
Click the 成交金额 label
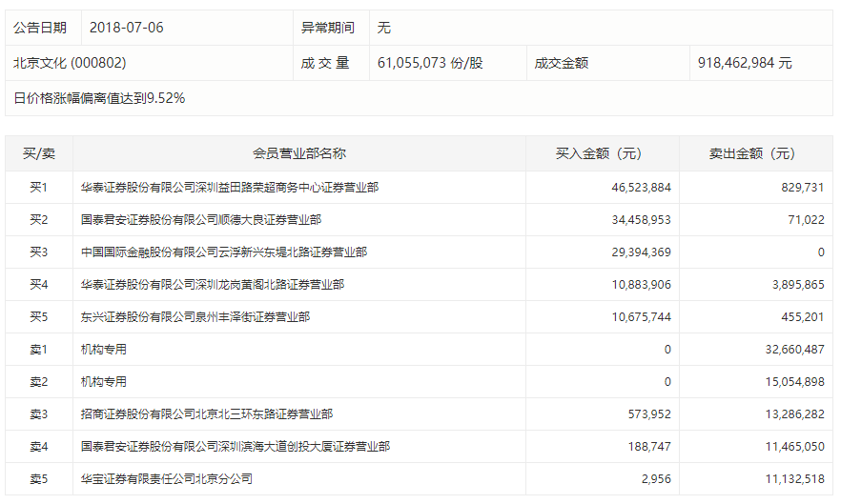point(562,63)
